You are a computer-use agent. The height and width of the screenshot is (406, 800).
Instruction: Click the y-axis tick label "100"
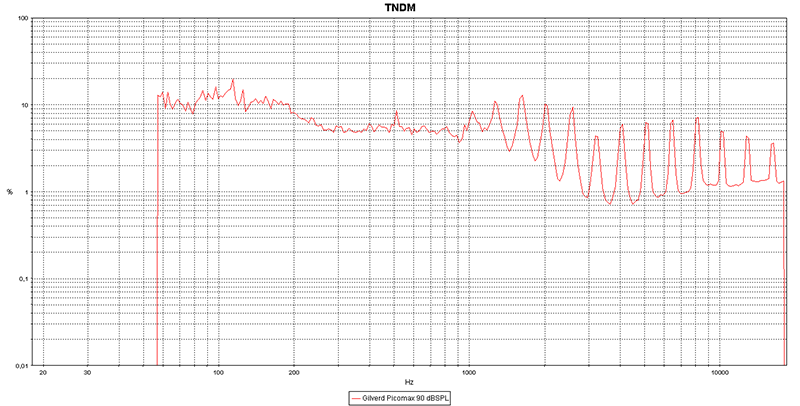point(22,19)
